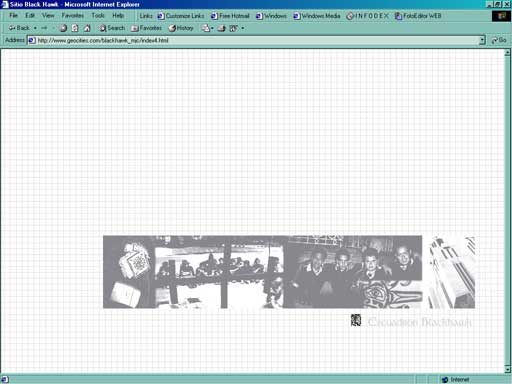
Task: Expand the Back history dropdown arrow
Action: 35,28
